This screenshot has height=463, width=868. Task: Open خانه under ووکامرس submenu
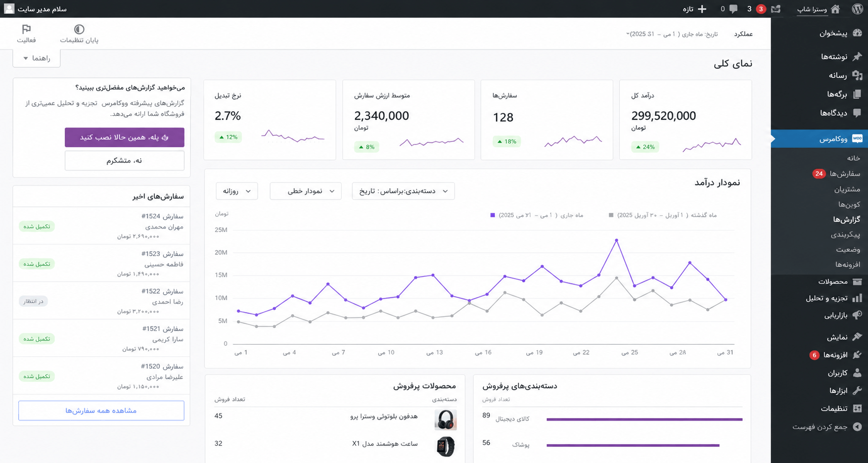coord(853,158)
